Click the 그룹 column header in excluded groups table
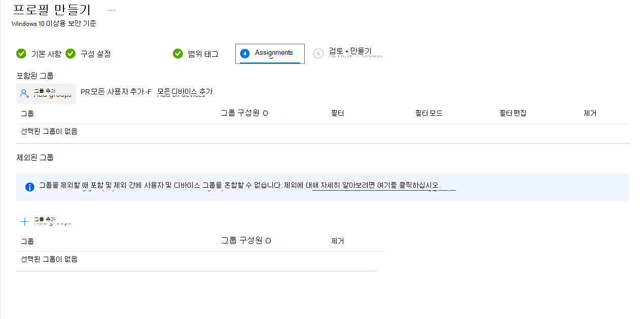The height and width of the screenshot is (319, 644). coord(27,241)
